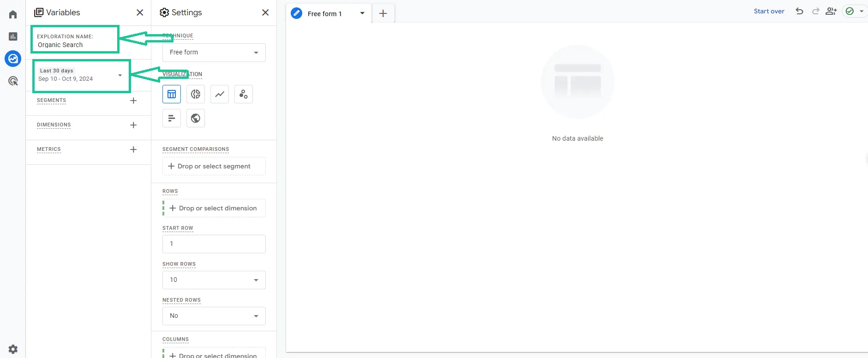
Task: Click the Dimensions heading
Action: (x=54, y=125)
